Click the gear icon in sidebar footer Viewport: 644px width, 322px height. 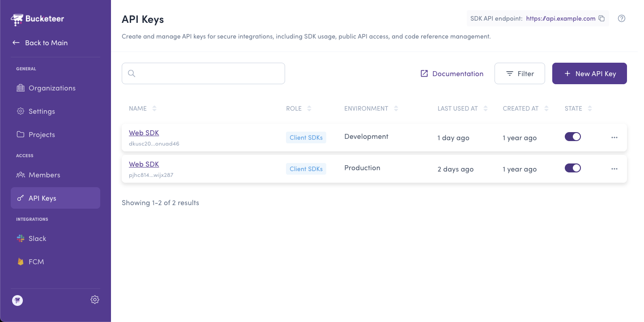(94, 300)
